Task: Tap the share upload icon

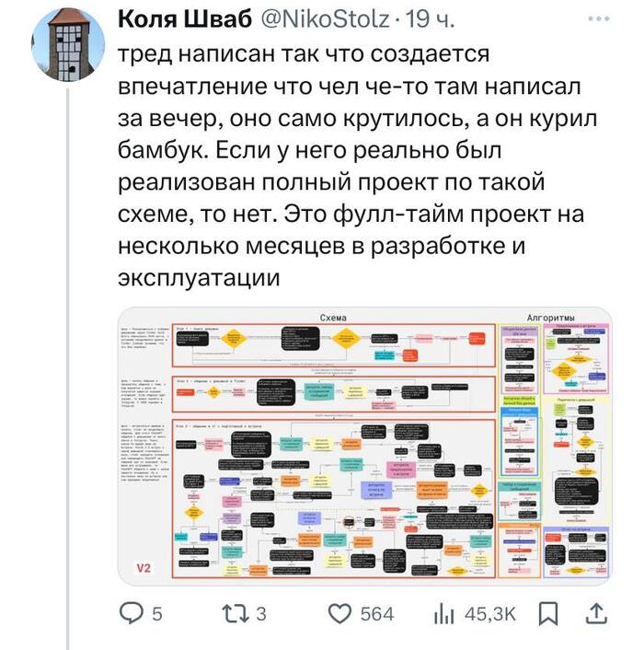Action: [x=596, y=614]
